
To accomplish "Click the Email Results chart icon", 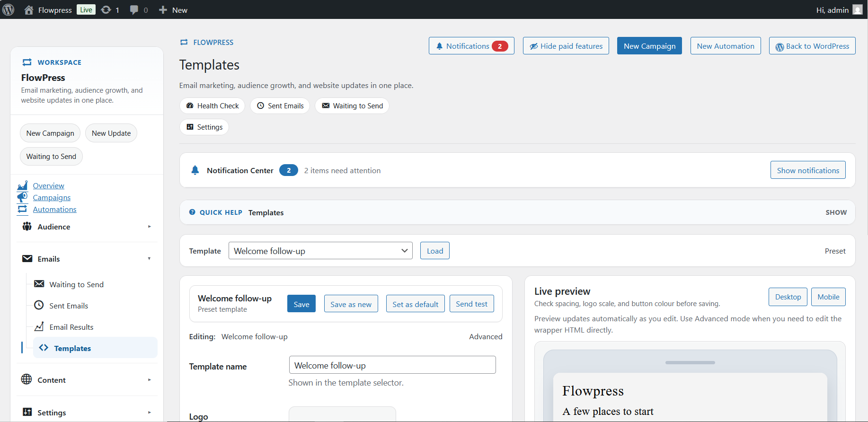I will tap(39, 326).
